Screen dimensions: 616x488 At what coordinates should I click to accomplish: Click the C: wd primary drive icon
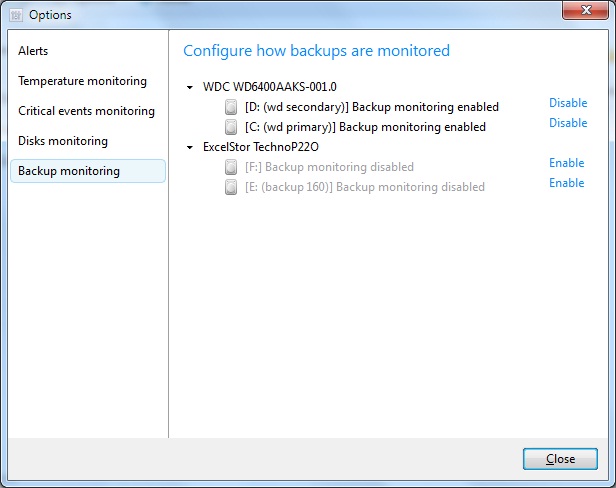[x=231, y=127]
